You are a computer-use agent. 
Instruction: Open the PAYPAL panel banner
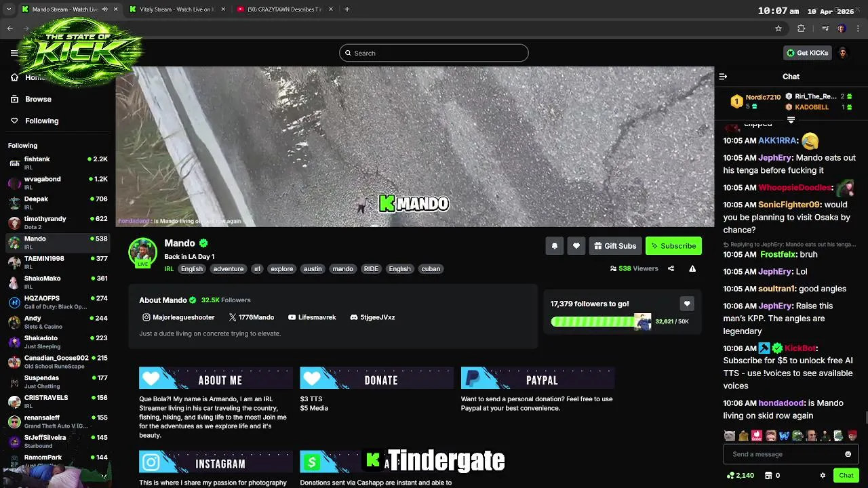(x=538, y=378)
